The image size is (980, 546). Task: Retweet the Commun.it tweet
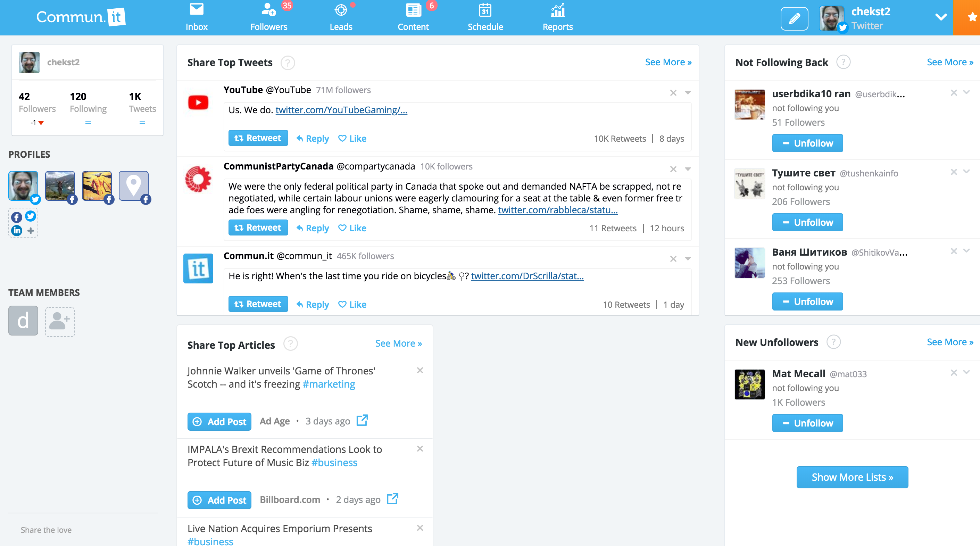point(258,304)
